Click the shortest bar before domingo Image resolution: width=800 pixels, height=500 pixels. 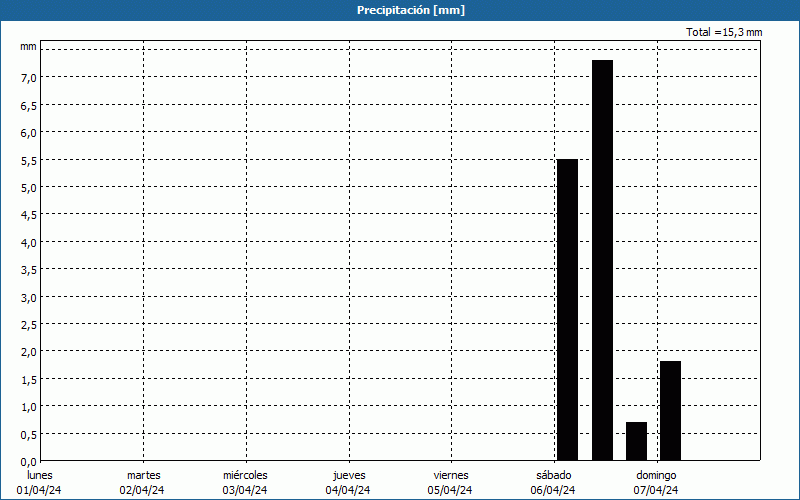tap(636, 441)
